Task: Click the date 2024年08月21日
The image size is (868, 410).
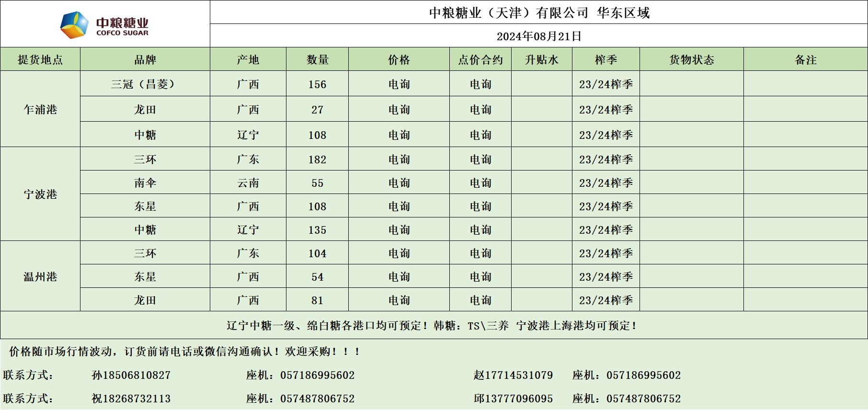Action: 539,36
